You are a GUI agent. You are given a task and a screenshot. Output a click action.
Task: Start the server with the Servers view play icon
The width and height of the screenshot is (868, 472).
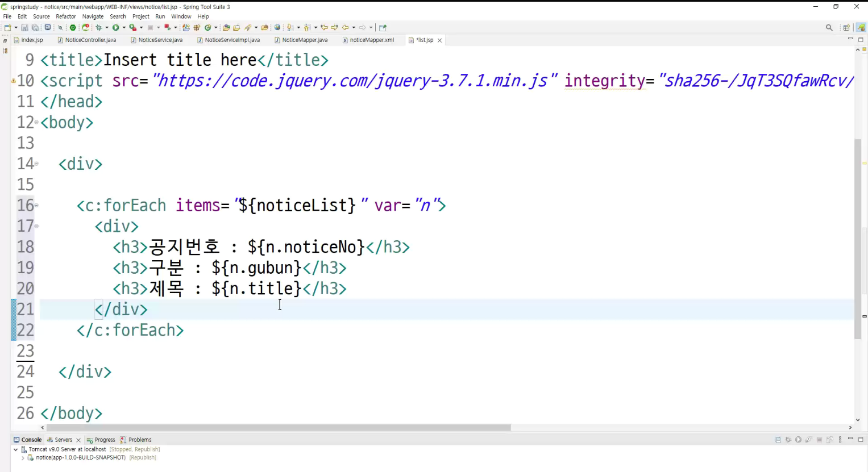click(x=798, y=440)
